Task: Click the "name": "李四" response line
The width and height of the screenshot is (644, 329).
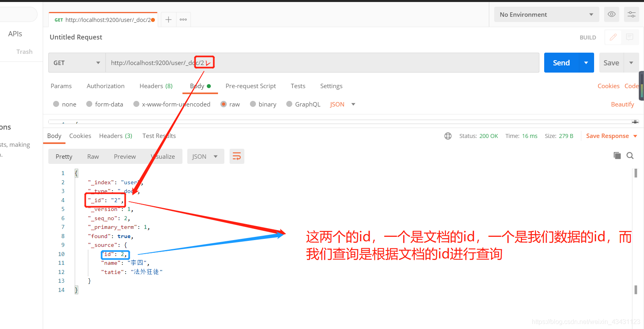Action: click(x=125, y=263)
